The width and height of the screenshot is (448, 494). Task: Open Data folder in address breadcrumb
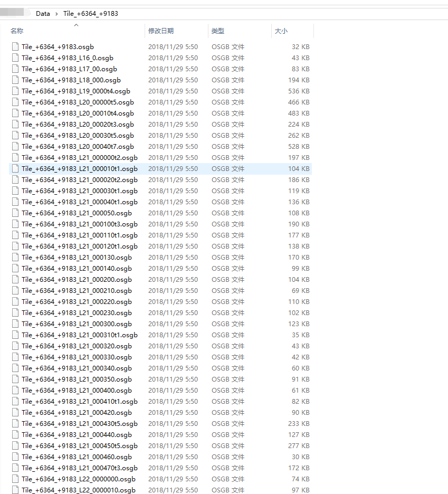click(43, 14)
